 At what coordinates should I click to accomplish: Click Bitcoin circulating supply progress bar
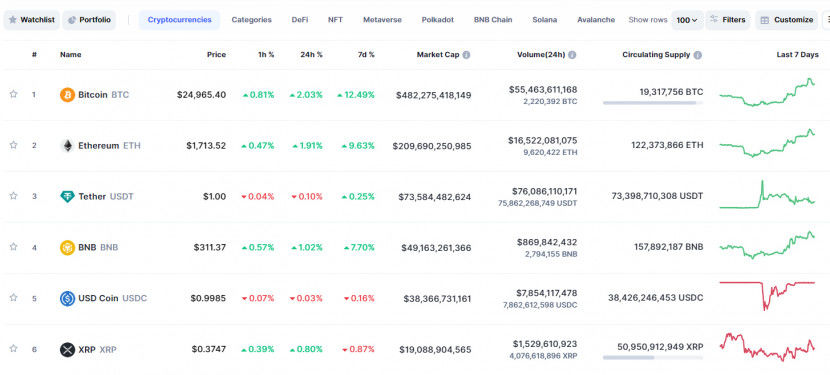(x=653, y=103)
